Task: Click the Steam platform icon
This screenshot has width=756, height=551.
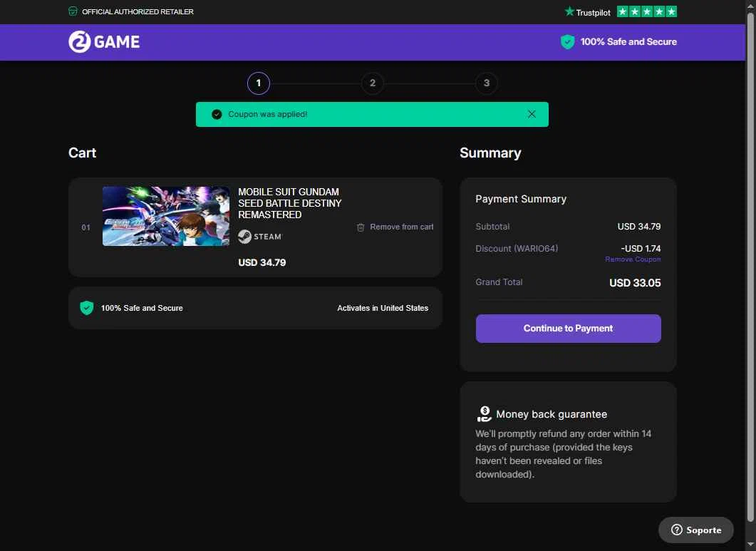Action: (244, 237)
